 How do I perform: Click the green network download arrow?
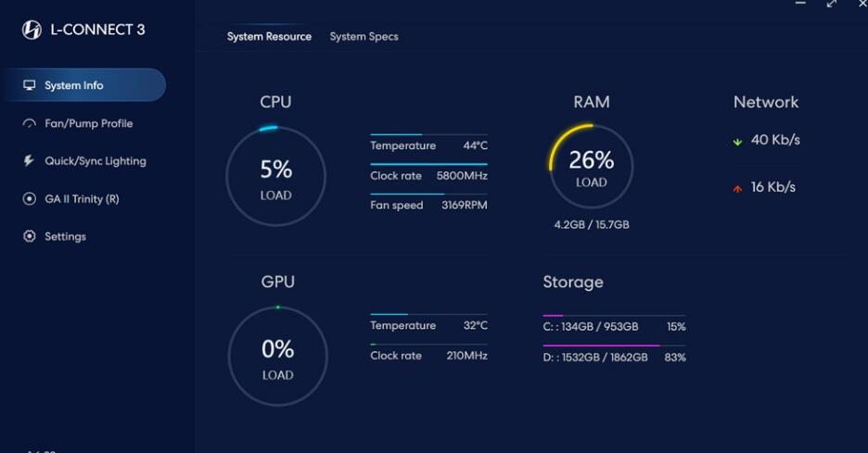(738, 142)
